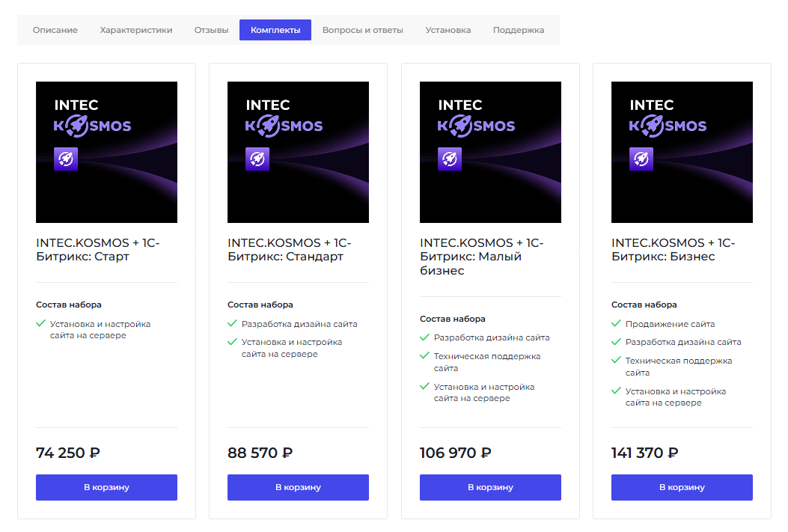Open INTEC.KOSMOS + 1С-Битрикс: Малый бизнес title
Viewport: 788px width, 532px height.
pos(481,257)
